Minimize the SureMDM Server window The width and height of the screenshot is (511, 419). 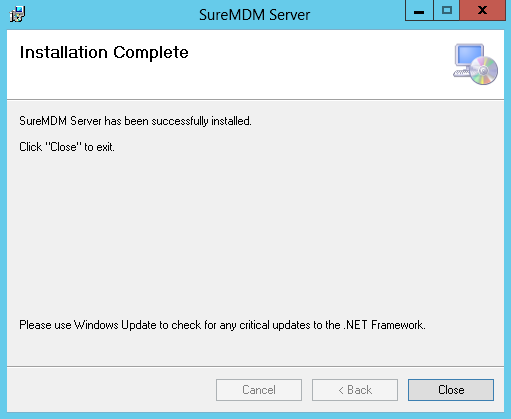pyautogui.click(x=419, y=11)
